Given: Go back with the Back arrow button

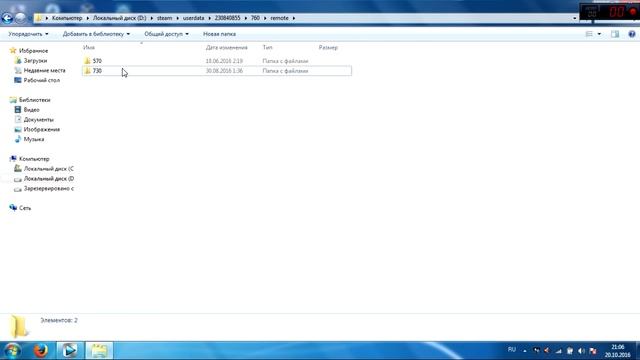Looking at the screenshot, I should pyautogui.click(x=7, y=18).
